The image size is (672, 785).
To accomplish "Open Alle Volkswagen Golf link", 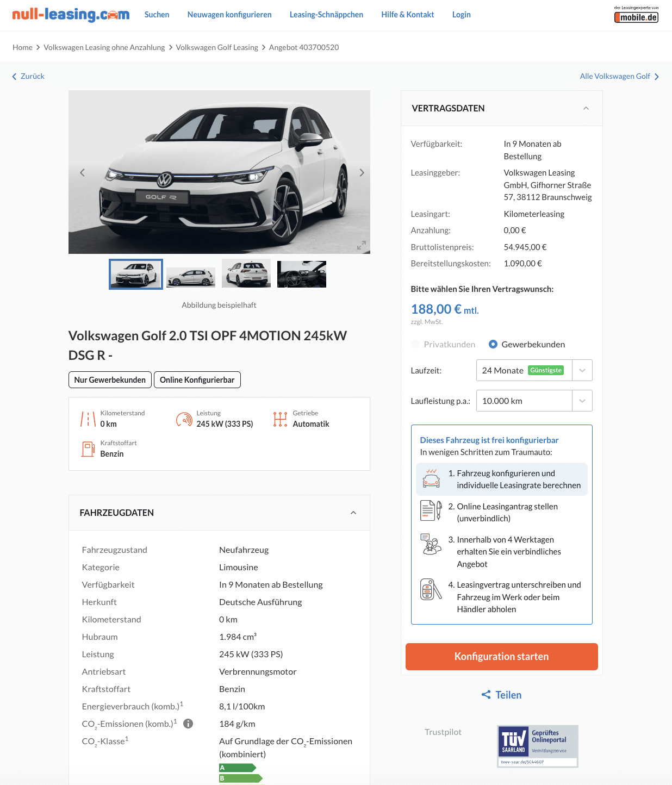I will click(615, 77).
